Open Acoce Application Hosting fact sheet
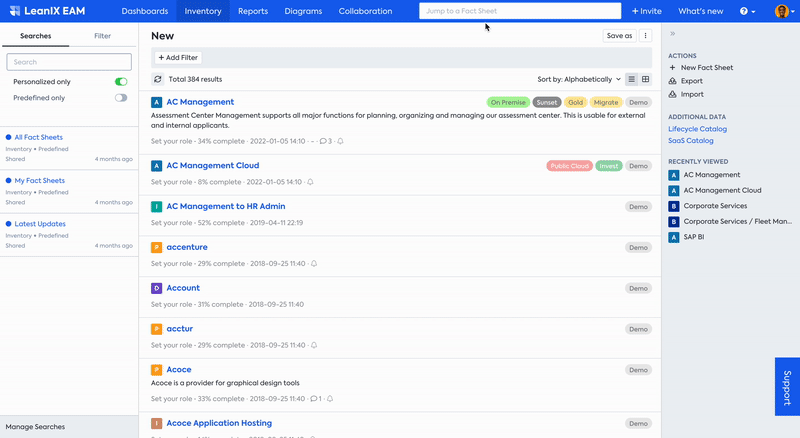The height and width of the screenshot is (438, 800). (x=219, y=423)
